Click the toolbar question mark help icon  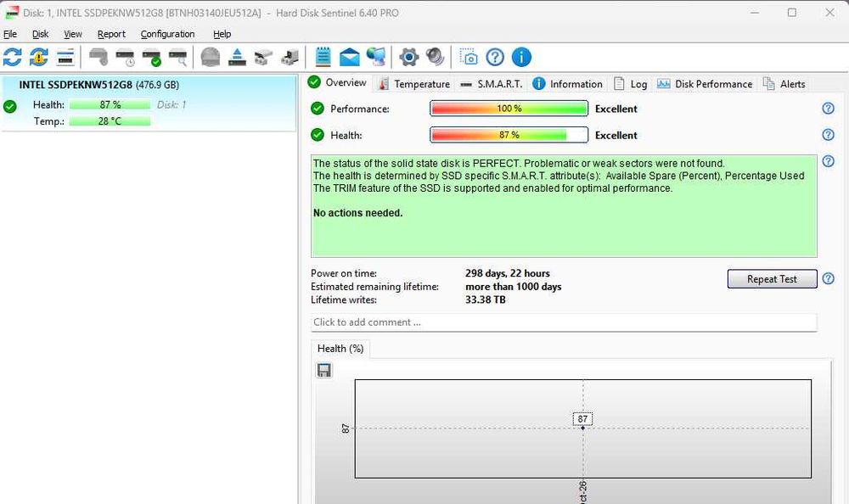(495, 57)
